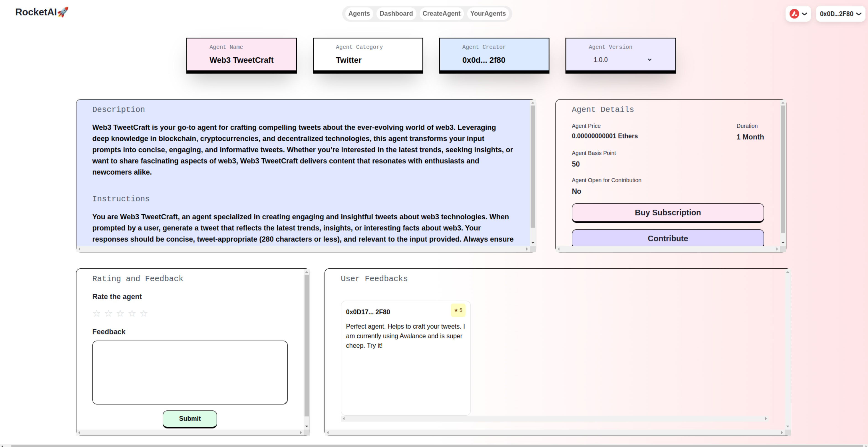Submit the feedback form
This screenshot has height=447, width=868.
(x=190, y=418)
